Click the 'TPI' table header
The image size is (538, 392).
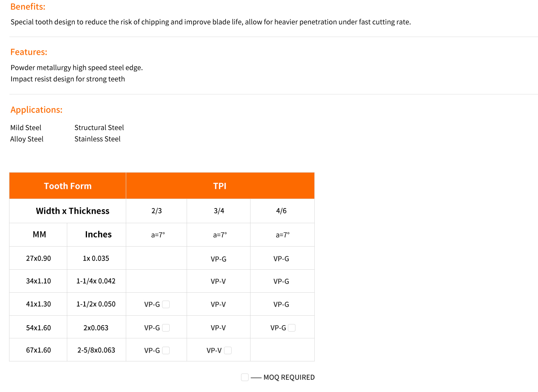pyautogui.click(x=220, y=186)
